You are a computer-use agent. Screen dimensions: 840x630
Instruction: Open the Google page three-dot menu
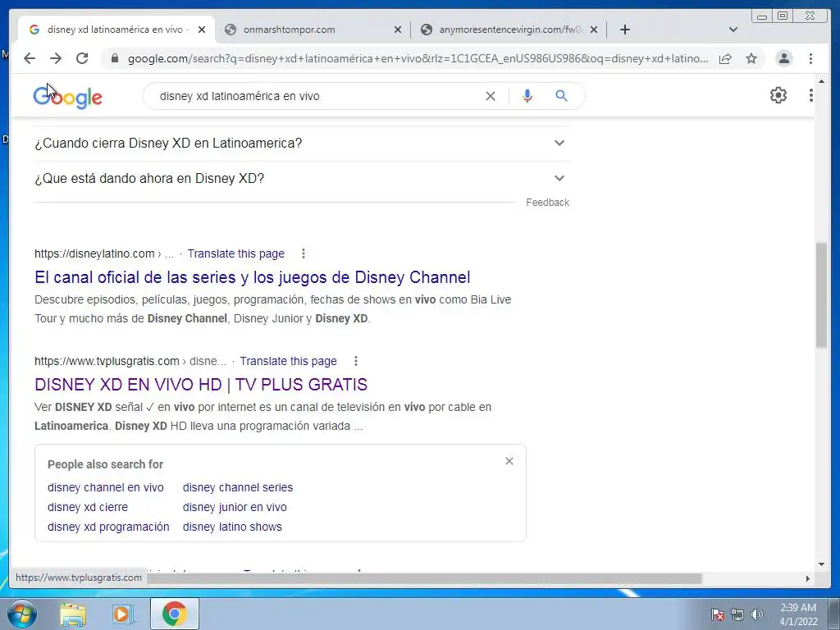(x=811, y=95)
